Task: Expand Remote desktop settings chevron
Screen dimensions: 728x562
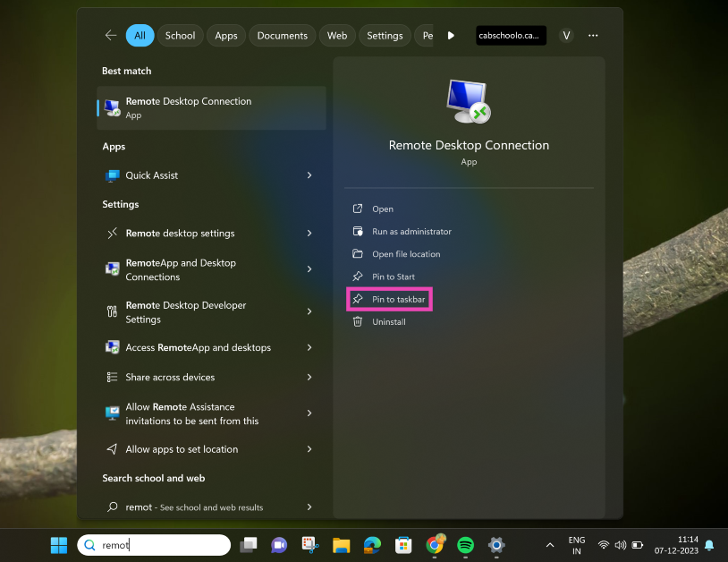Action: tap(309, 234)
